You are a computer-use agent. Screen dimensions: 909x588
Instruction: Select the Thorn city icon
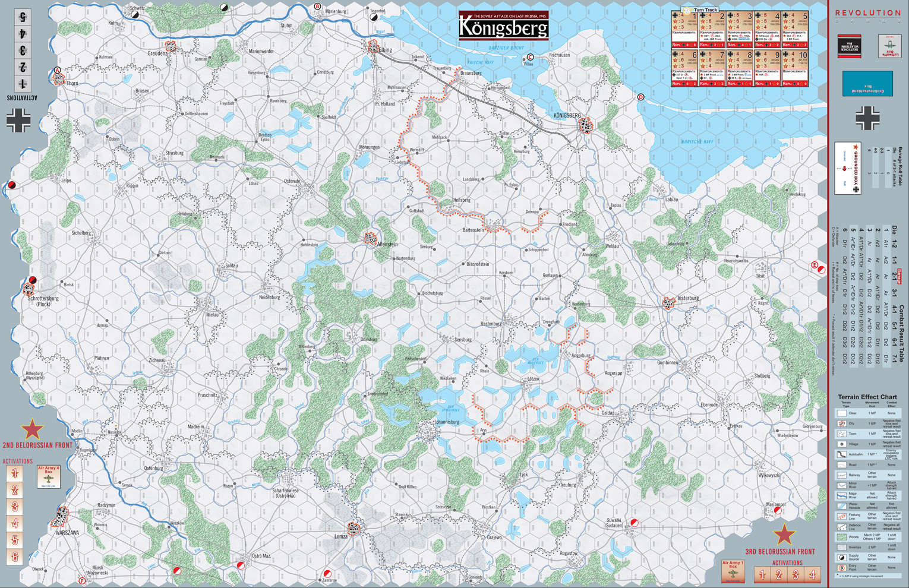59,80
